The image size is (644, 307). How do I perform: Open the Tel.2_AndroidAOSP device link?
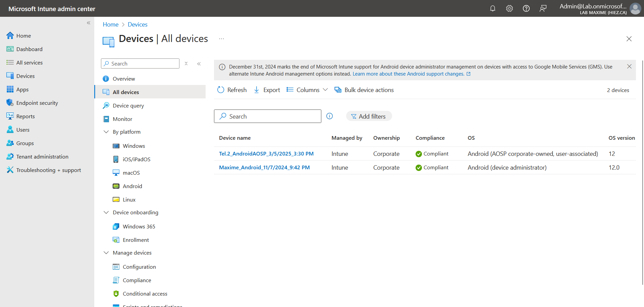[x=266, y=154]
